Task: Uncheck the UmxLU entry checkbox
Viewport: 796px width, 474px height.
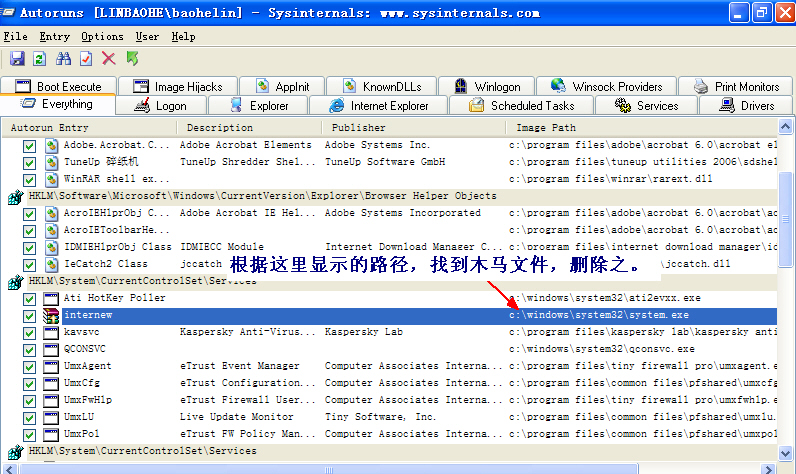Action: pyautogui.click(x=29, y=418)
